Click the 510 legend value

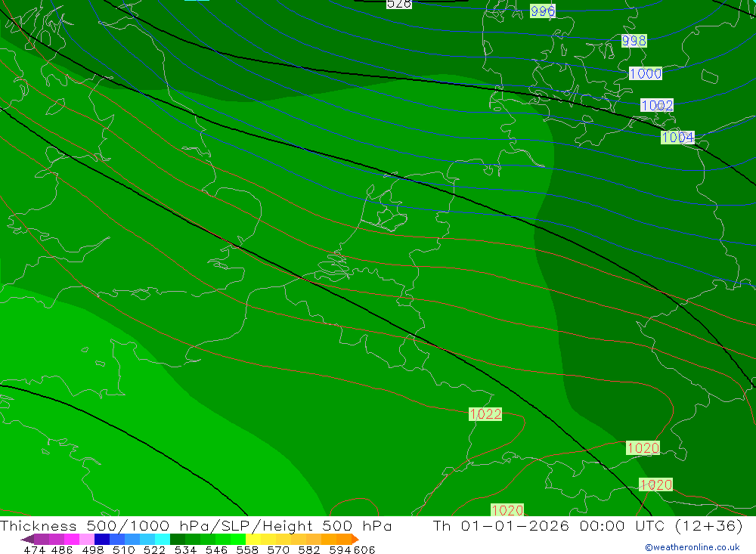124,550
